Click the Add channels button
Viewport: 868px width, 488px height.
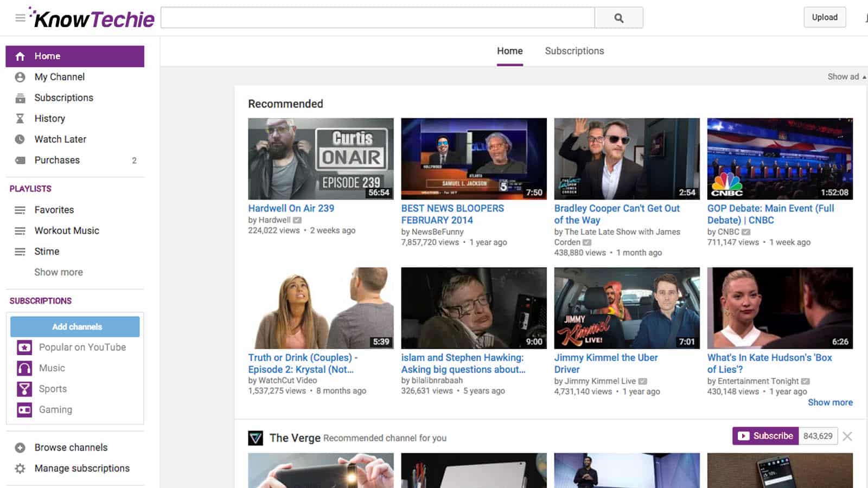[75, 327]
